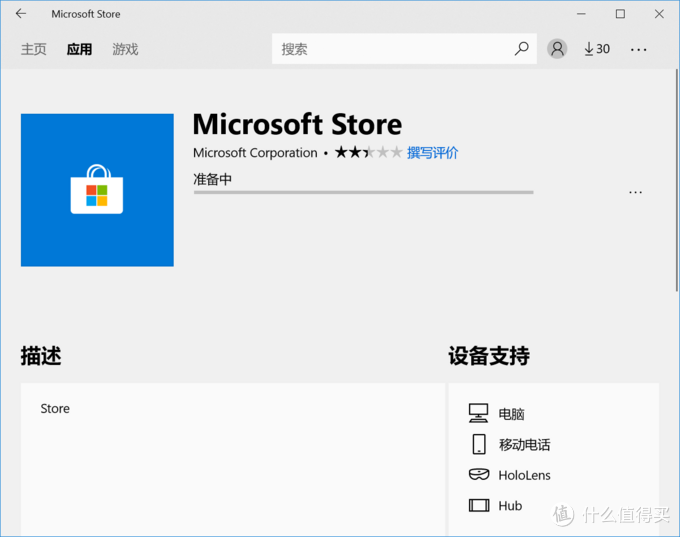The width and height of the screenshot is (680, 537).
Task: Open the ellipsis menu beside download progress
Action: (x=635, y=192)
